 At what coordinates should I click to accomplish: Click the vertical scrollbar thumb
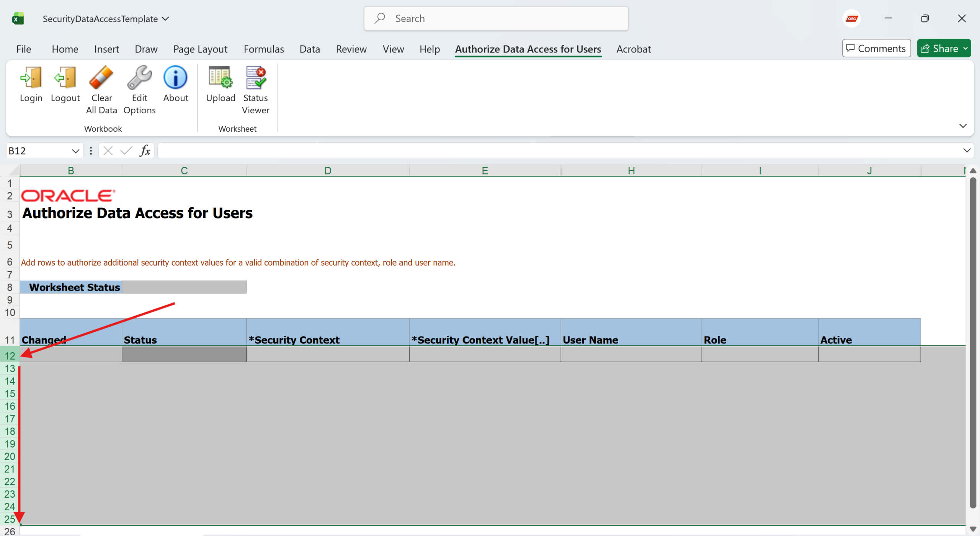pos(973,343)
